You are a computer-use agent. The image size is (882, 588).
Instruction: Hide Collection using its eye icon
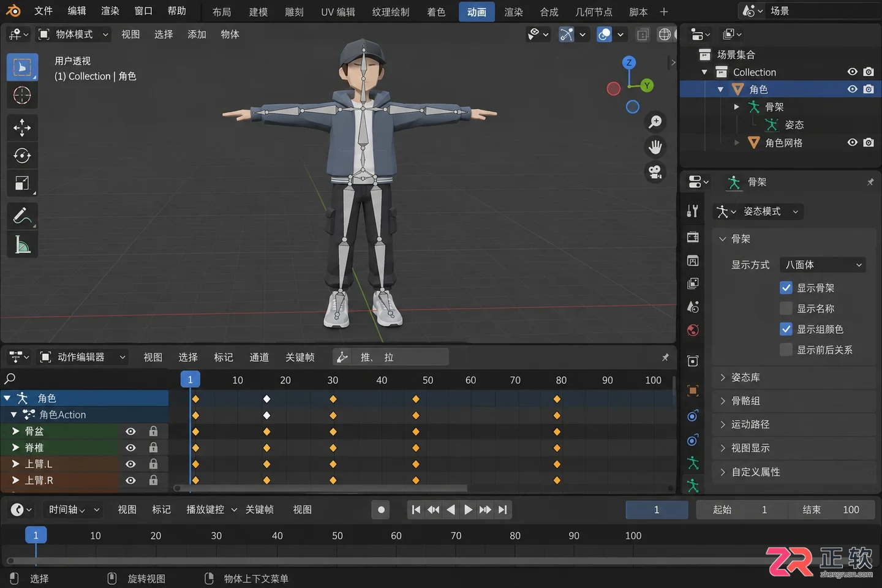(x=852, y=72)
